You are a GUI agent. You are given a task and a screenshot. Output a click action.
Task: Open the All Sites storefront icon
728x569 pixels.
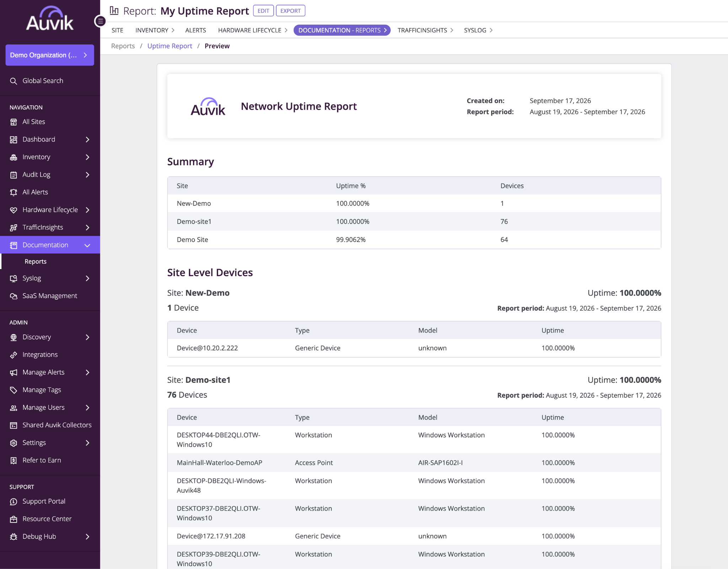coord(14,122)
